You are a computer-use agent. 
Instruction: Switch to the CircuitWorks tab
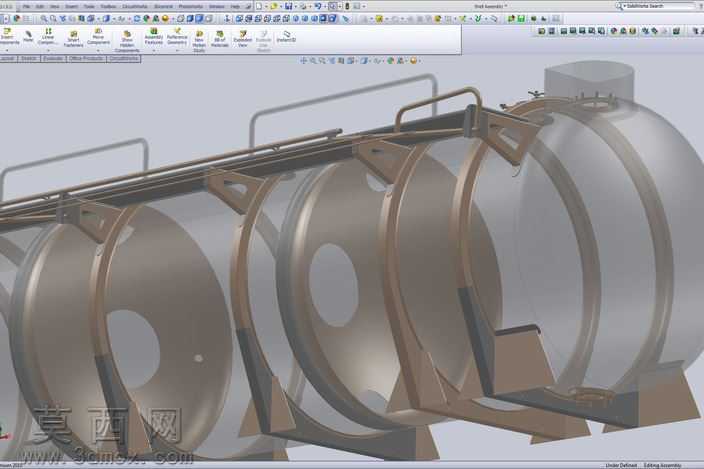123,58
